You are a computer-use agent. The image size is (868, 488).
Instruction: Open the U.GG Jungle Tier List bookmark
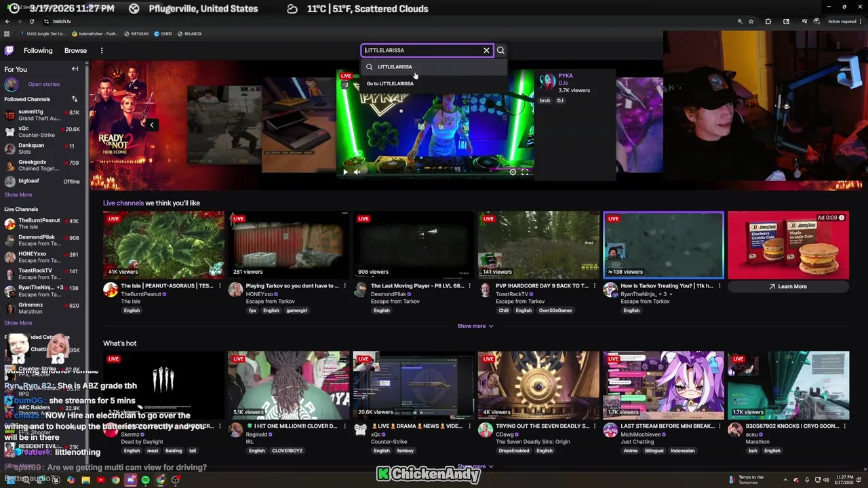click(43, 33)
